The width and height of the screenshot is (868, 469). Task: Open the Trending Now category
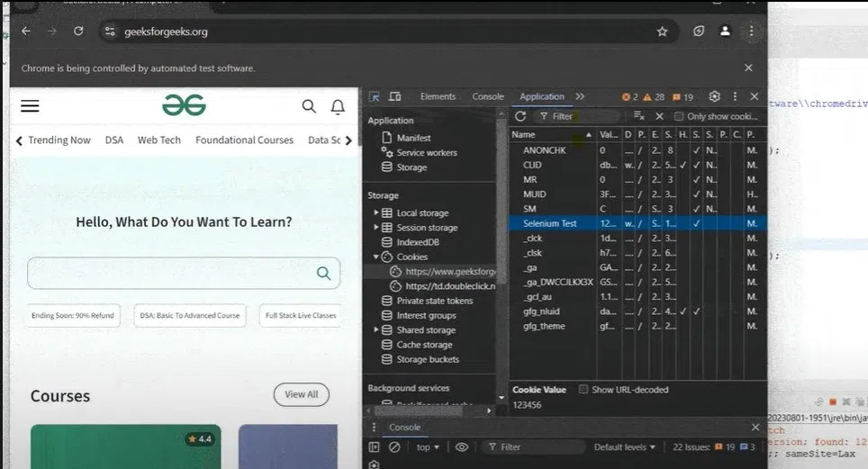[59, 140]
